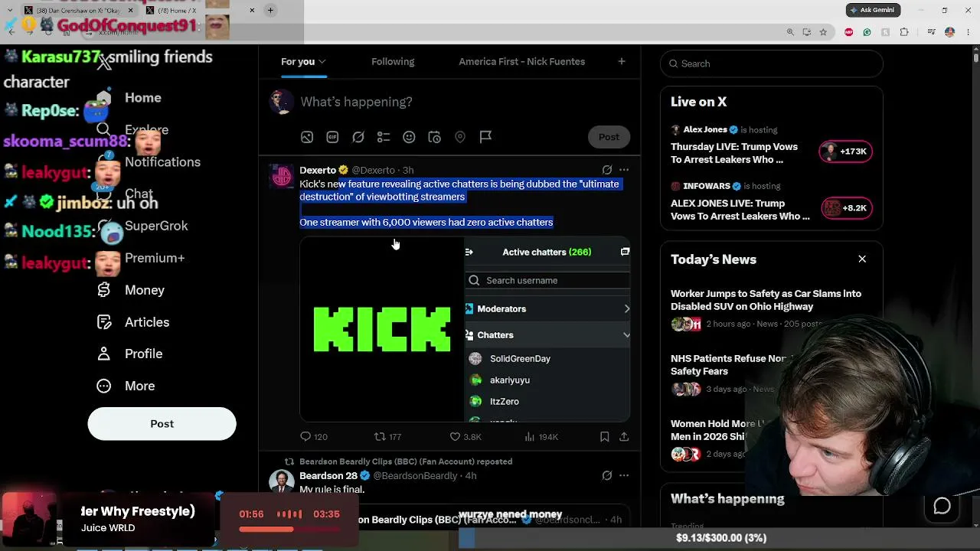Open Grok explain icon on Dexerto's post
The width and height of the screenshot is (980, 551).
[607, 170]
